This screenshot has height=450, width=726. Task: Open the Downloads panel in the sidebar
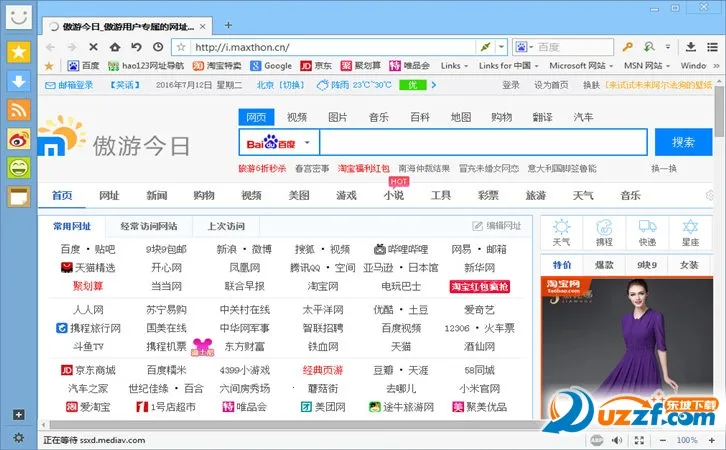click(18, 81)
